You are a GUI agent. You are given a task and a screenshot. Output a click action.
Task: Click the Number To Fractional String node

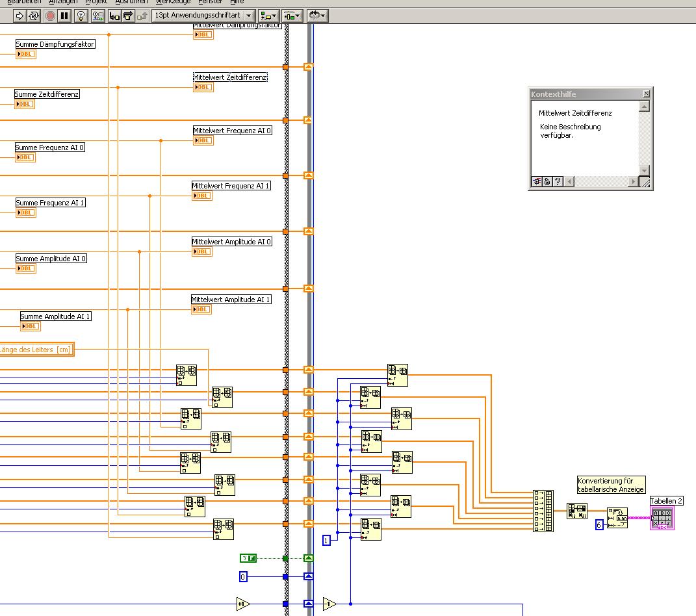click(617, 517)
